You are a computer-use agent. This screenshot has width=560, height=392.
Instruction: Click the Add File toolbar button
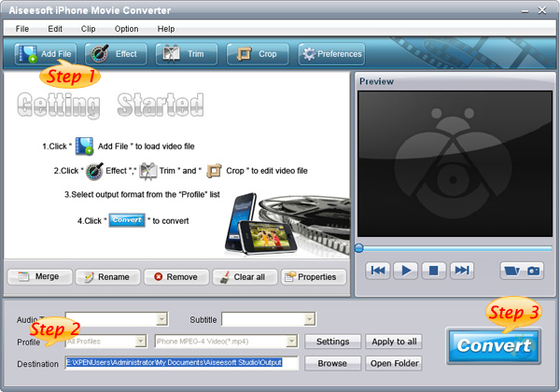pos(46,53)
